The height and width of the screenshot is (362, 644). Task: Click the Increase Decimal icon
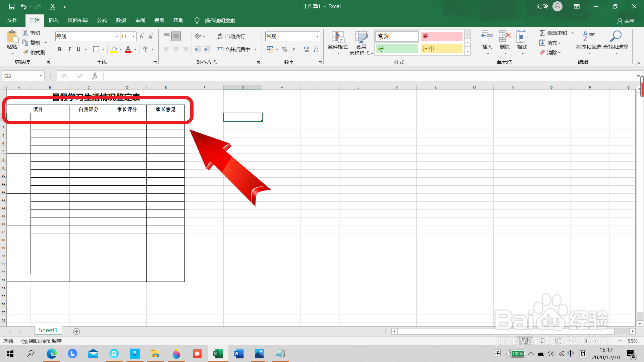pyautogui.click(x=306, y=49)
